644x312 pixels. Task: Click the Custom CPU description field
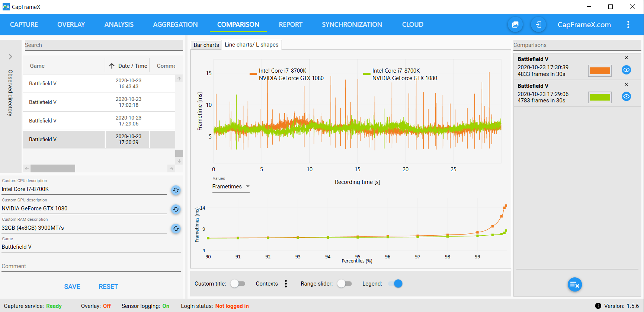[84, 189]
